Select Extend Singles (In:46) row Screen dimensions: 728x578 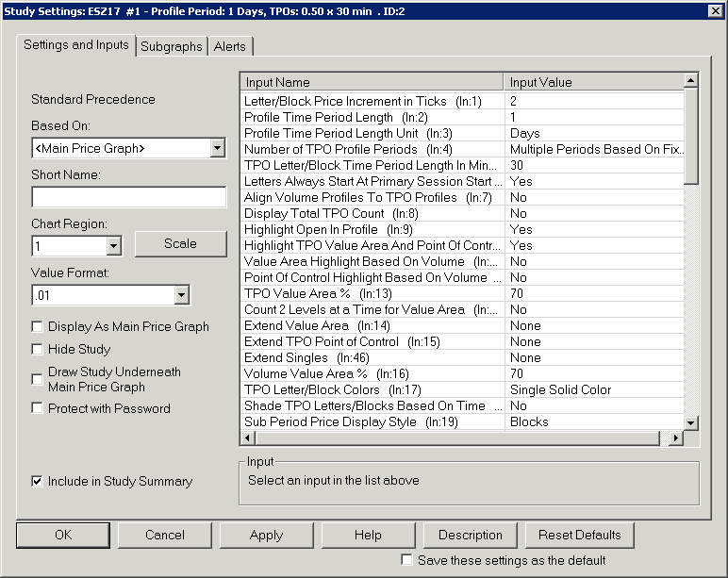[x=462, y=357]
